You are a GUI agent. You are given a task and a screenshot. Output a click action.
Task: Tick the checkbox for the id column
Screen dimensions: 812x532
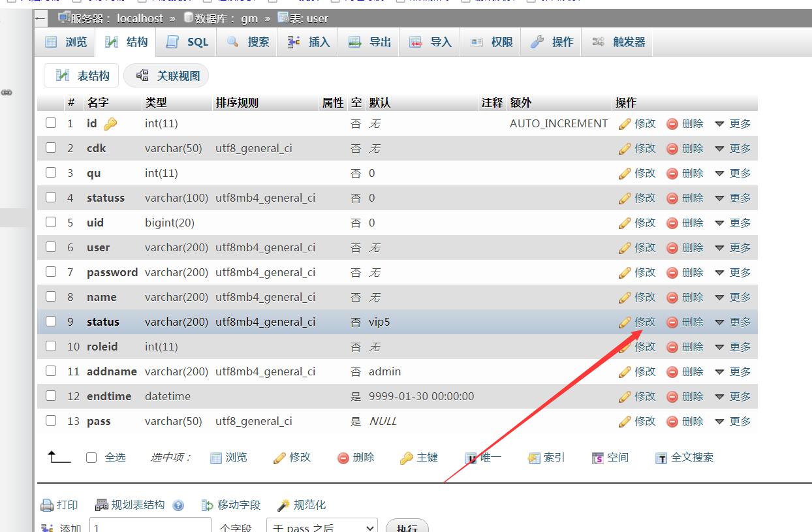click(x=51, y=123)
